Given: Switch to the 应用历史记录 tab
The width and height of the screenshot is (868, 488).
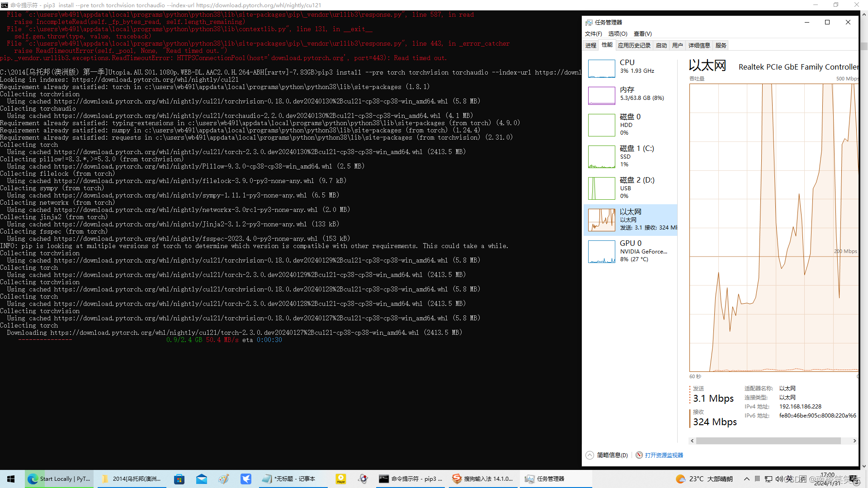Looking at the screenshot, I should [634, 45].
